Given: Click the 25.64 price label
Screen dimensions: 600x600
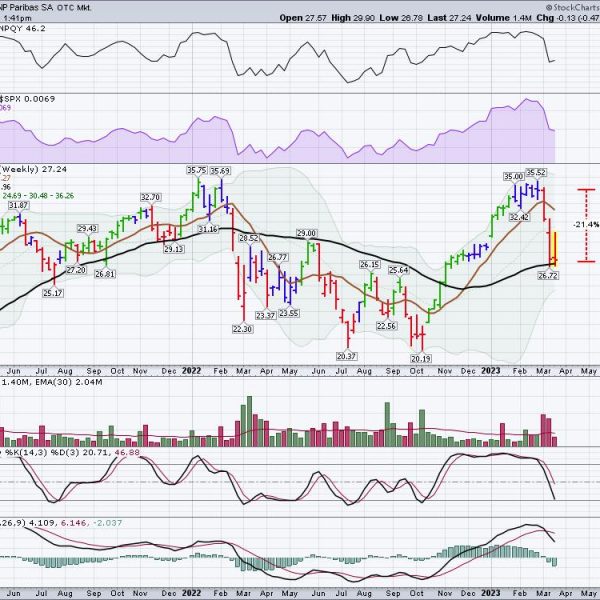Looking at the screenshot, I should click(399, 270).
